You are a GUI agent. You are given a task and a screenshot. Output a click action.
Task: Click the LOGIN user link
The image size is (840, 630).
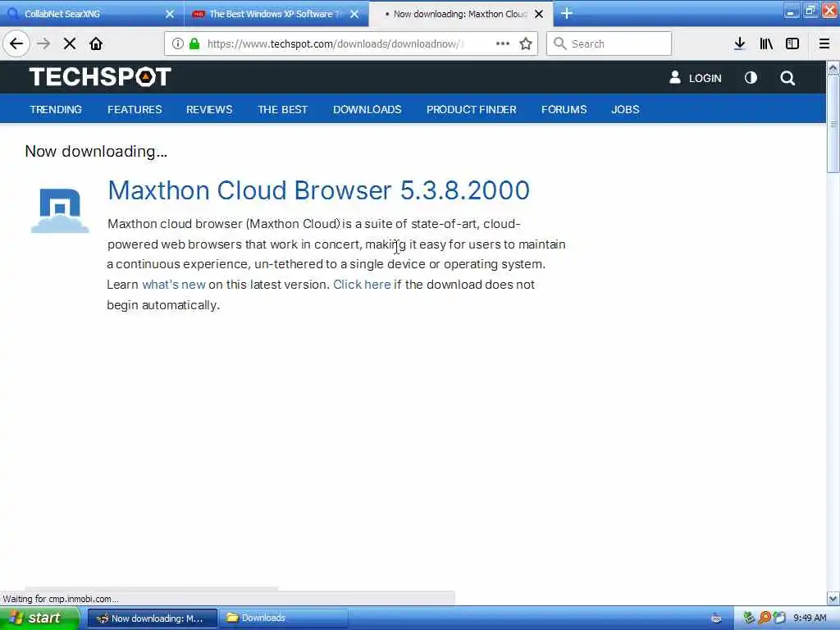[696, 78]
